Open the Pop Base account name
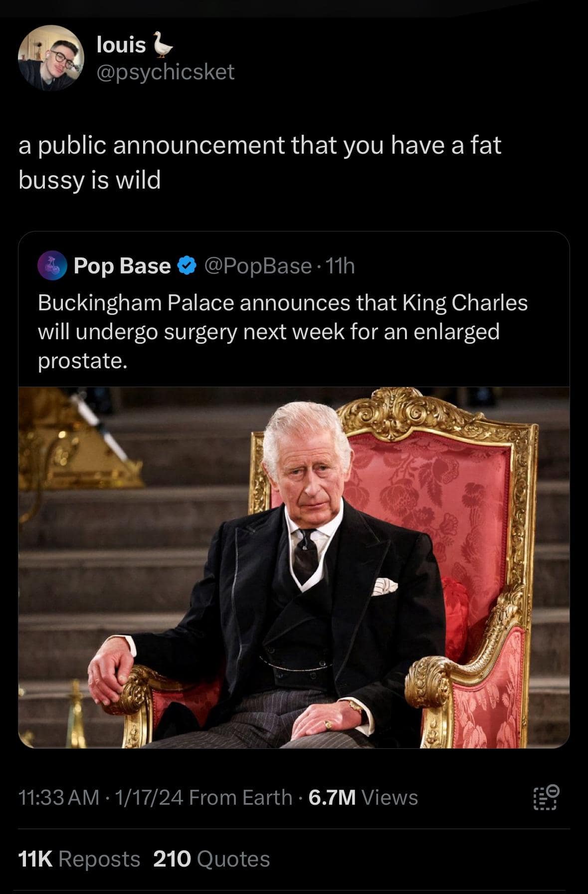 [122, 266]
